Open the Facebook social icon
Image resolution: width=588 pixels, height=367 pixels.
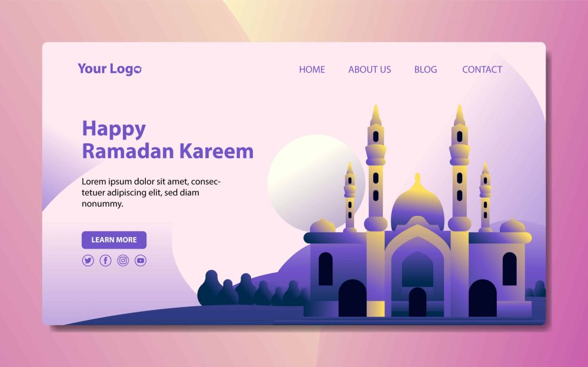105,261
